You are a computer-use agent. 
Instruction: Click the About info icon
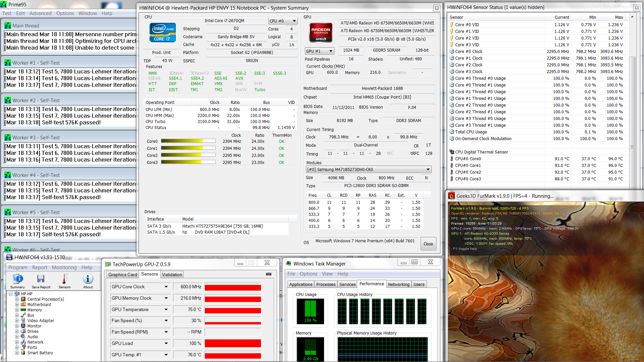click(88, 279)
